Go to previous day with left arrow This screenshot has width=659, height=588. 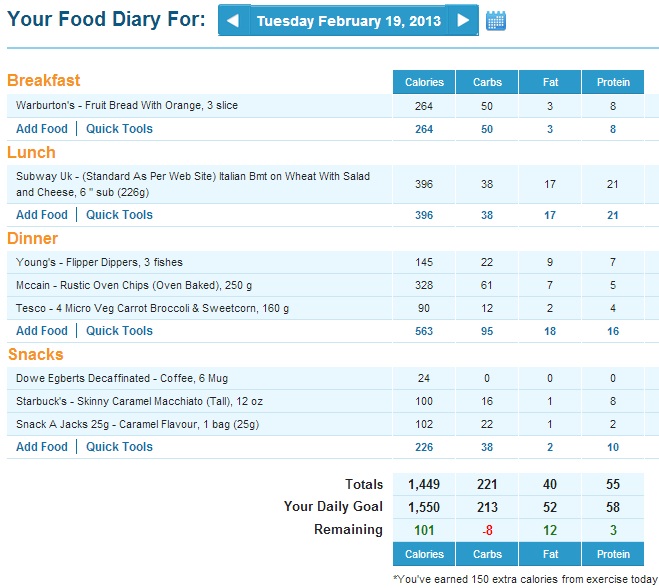click(x=233, y=20)
